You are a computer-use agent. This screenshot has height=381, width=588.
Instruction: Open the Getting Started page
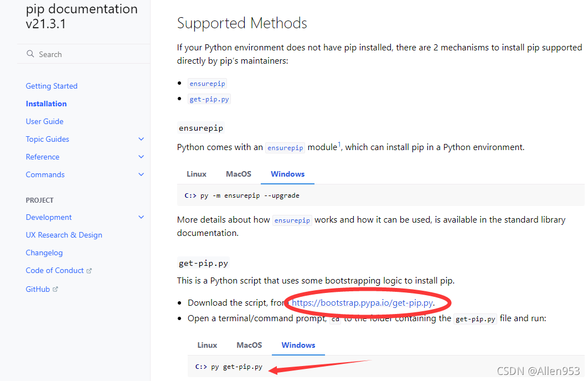pos(51,86)
